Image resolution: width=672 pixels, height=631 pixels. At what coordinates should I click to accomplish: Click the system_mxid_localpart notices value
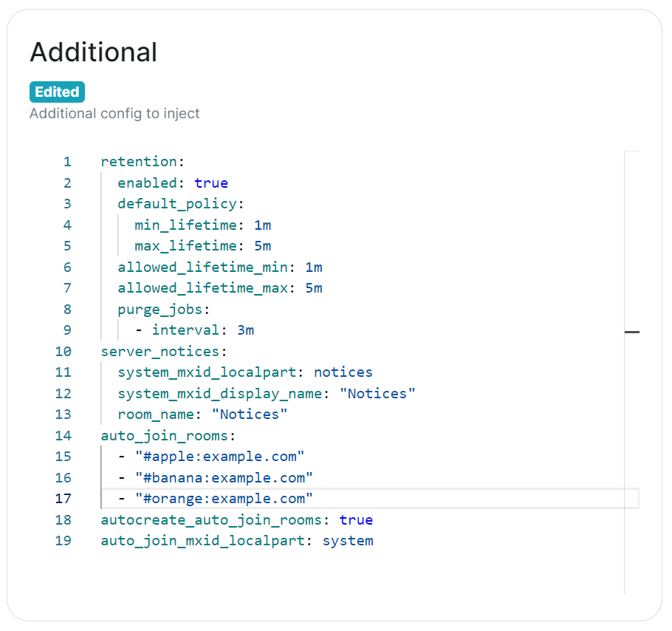click(343, 372)
